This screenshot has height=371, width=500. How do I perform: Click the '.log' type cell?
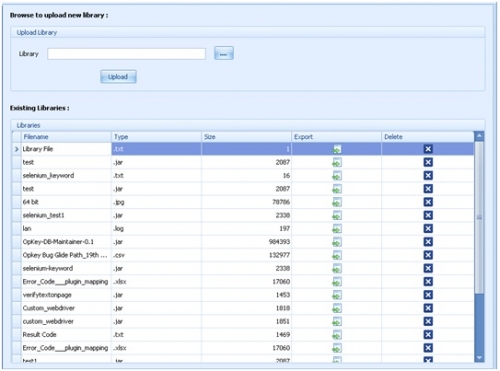(x=156, y=229)
